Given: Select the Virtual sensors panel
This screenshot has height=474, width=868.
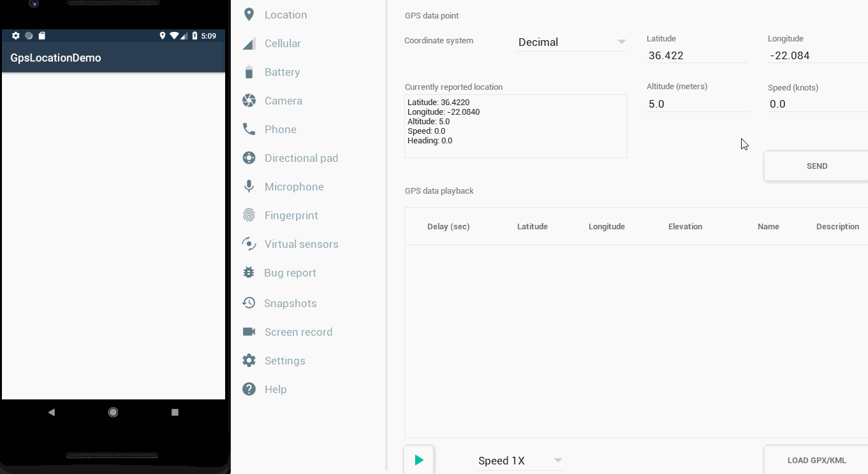Looking at the screenshot, I should pyautogui.click(x=301, y=243).
